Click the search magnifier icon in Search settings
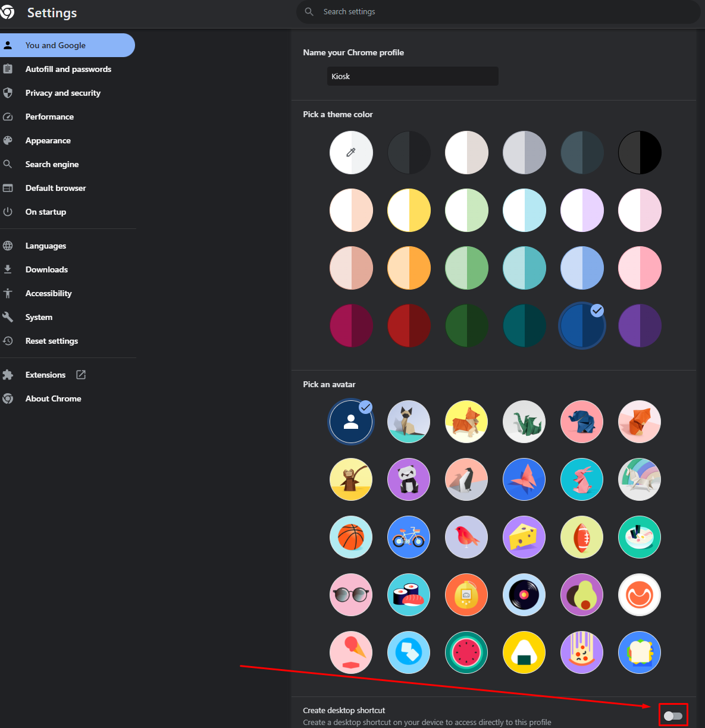The height and width of the screenshot is (728, 705). coord(309,12)
